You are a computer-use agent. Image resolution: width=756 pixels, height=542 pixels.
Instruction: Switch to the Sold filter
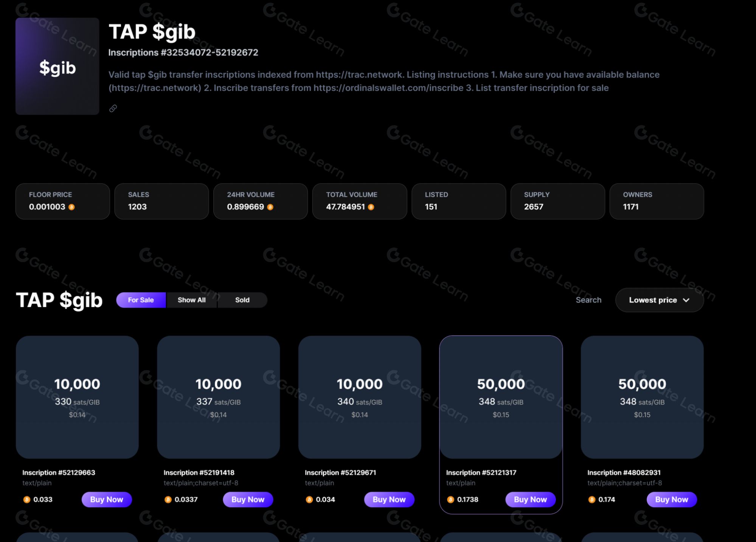click(242, 300)
